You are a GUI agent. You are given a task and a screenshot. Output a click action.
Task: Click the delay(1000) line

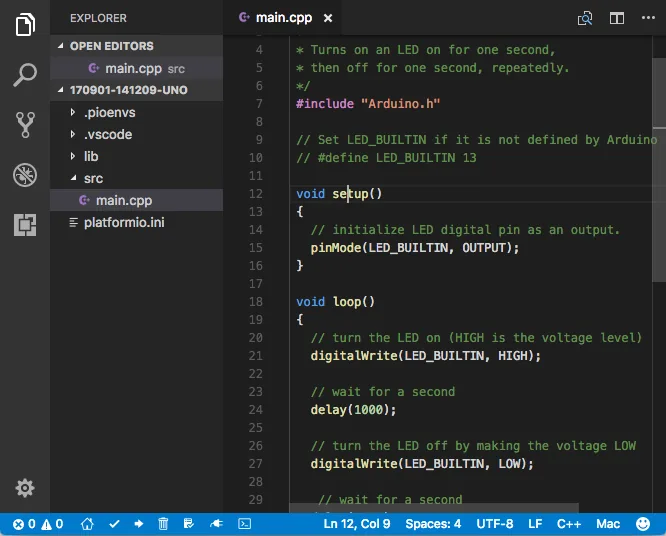point(353,410)
